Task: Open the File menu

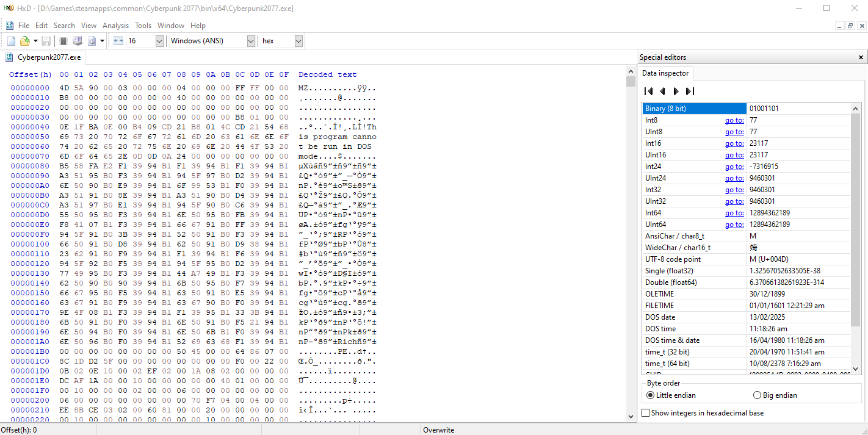Action: (24, 26)
